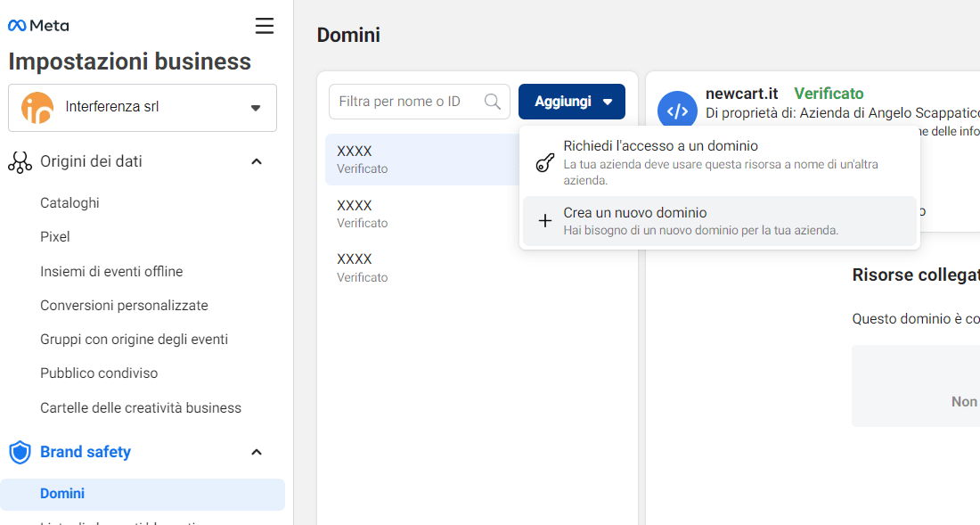The width and height of the screenshot is (980, 525).
Task: Click the Origini dei dati heading label
Action: point(91,162)
